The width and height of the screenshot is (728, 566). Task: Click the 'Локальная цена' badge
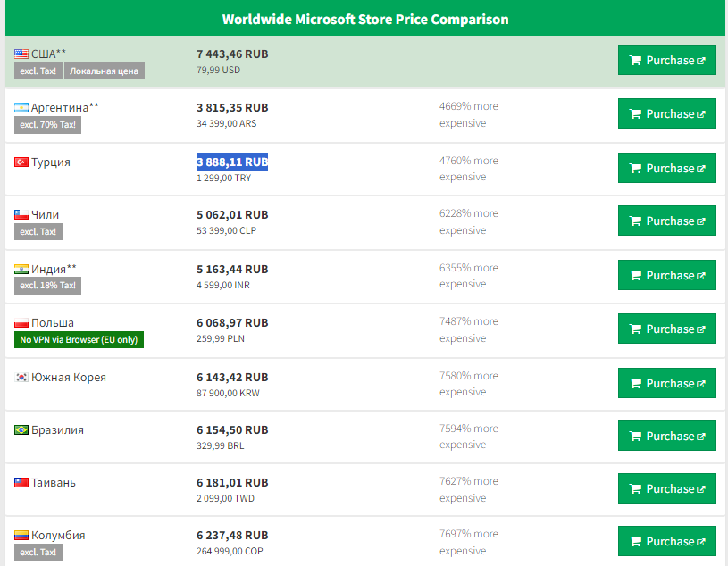(104, 71)
